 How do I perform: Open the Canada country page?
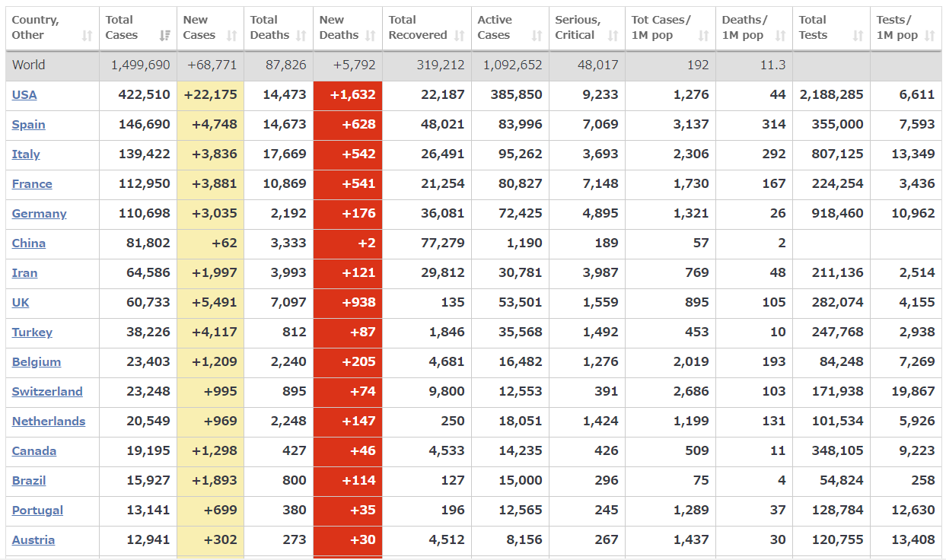click(34, 451)
